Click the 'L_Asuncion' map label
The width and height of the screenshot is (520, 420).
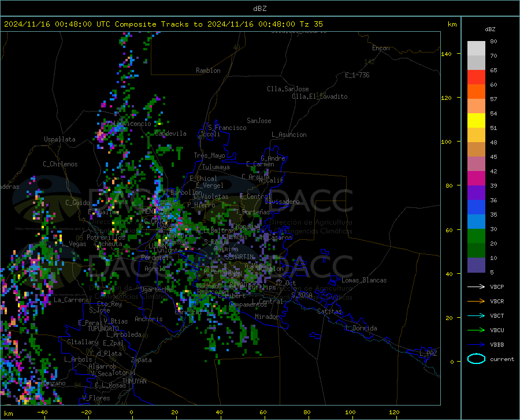click(x=289, y=135)
